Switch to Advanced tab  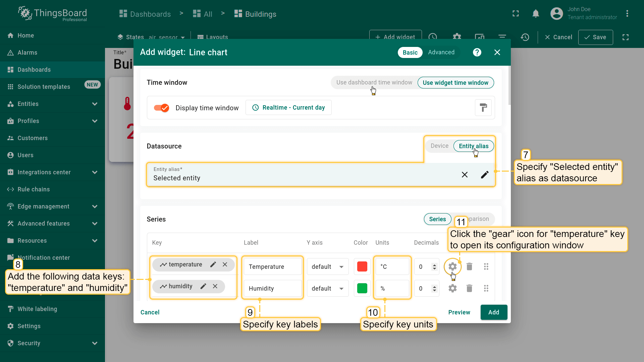point(441,52)
